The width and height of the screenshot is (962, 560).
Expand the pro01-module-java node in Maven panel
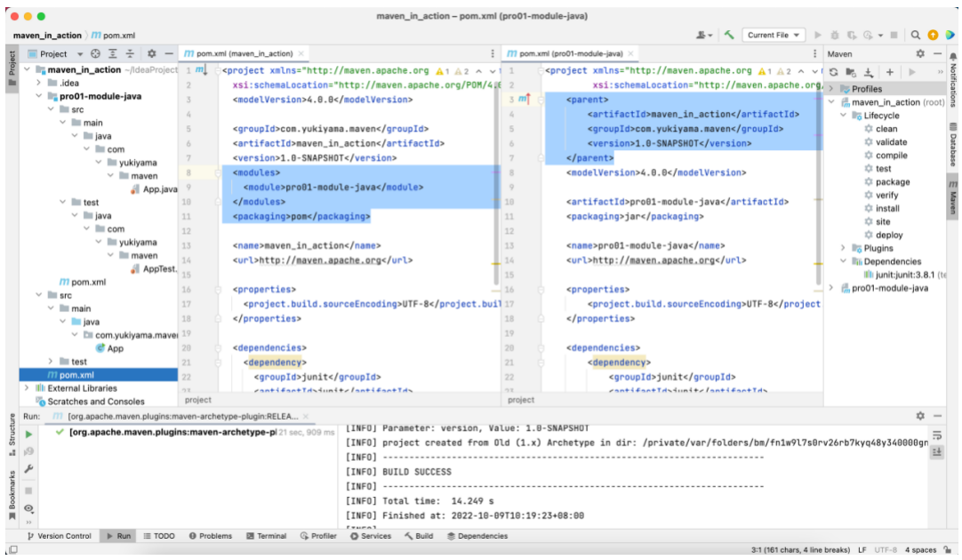(x=832, y=288)
